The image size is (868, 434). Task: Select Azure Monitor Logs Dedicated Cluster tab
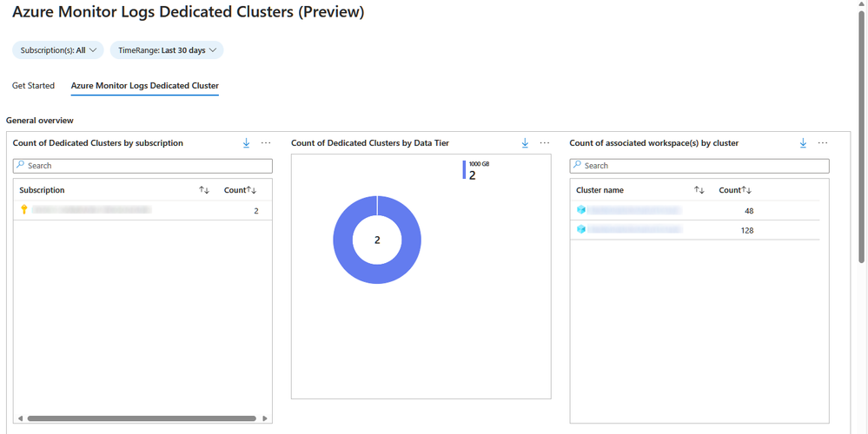point(145,86)
